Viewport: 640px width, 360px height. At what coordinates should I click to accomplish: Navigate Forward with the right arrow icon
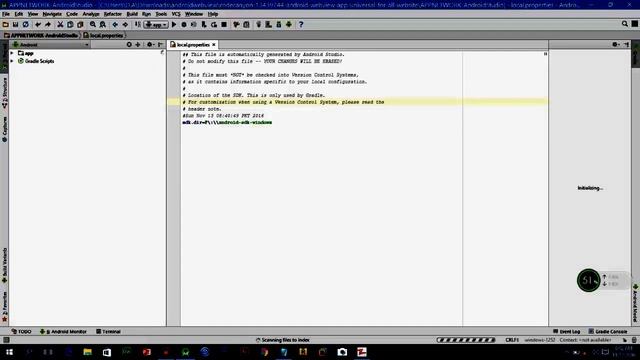point(125,24)
